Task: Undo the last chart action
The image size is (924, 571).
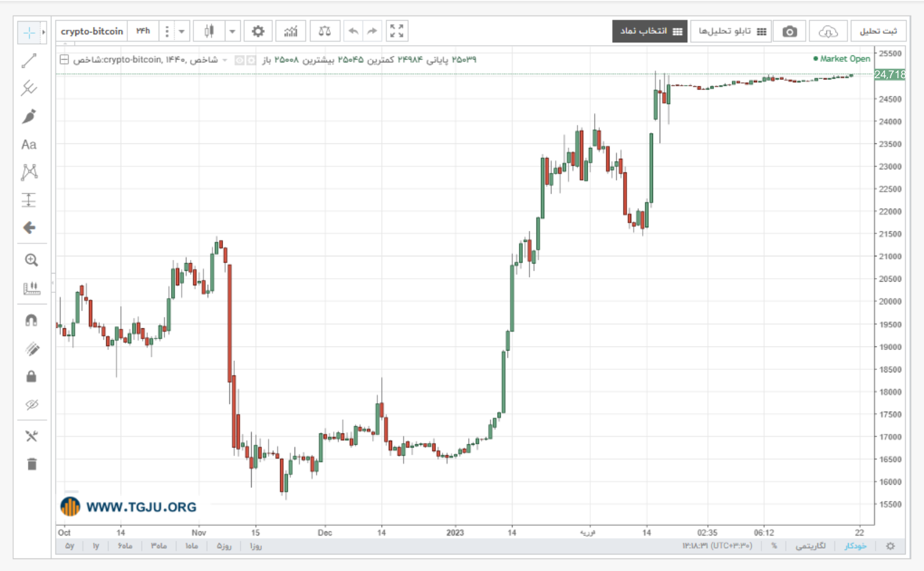Action: (353, 31)
